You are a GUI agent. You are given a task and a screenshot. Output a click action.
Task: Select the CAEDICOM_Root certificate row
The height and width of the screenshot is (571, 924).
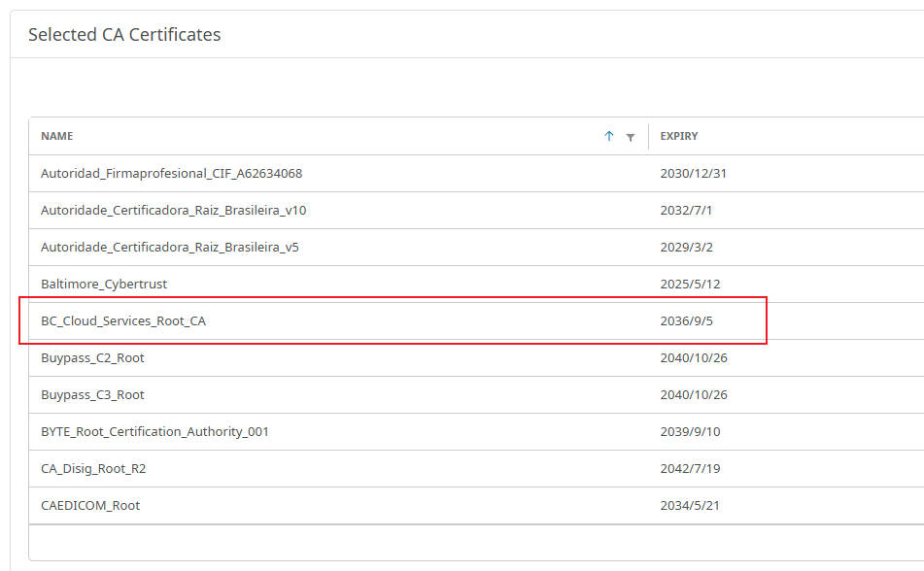pyautogui.click(x=476, y=506)
